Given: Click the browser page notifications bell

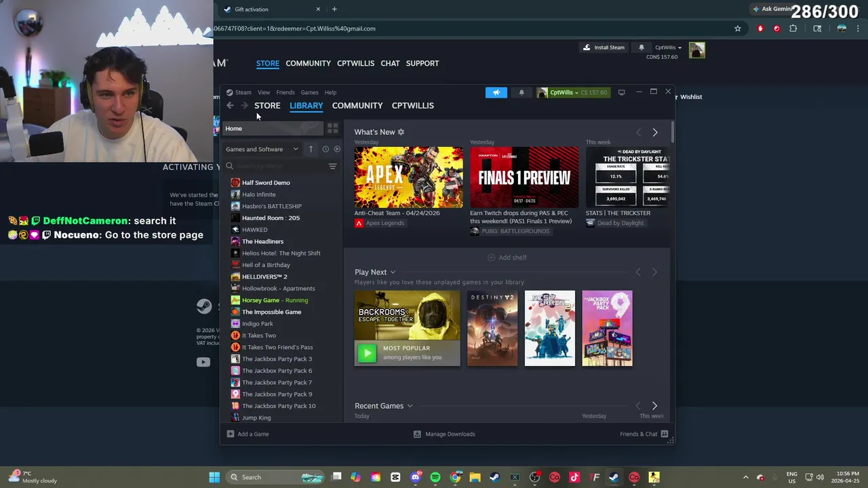Looking at the screenshot, I should pyautogui.click(x=642, y=47).
